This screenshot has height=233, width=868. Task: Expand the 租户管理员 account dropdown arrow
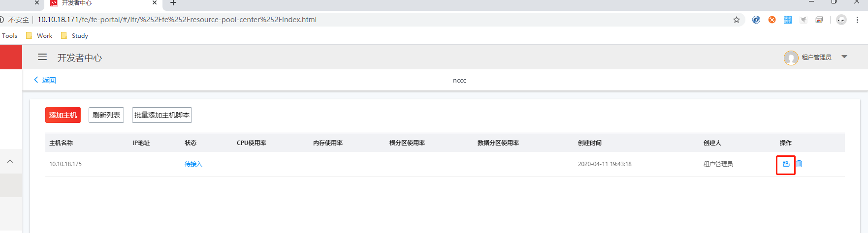tap(844, 57)
